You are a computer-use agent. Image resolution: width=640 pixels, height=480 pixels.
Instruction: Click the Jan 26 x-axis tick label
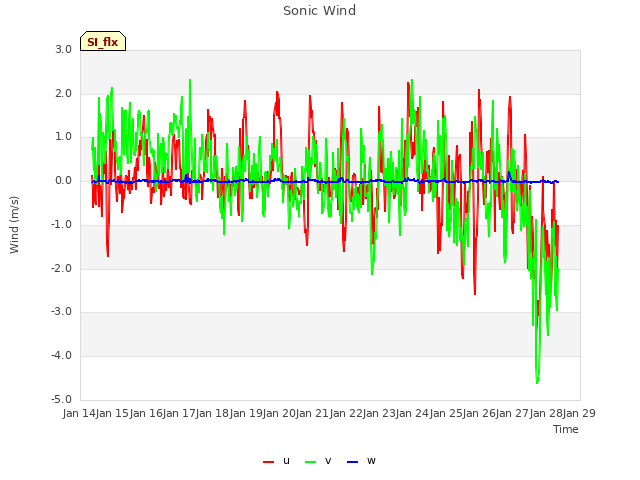tap(479, 413)
